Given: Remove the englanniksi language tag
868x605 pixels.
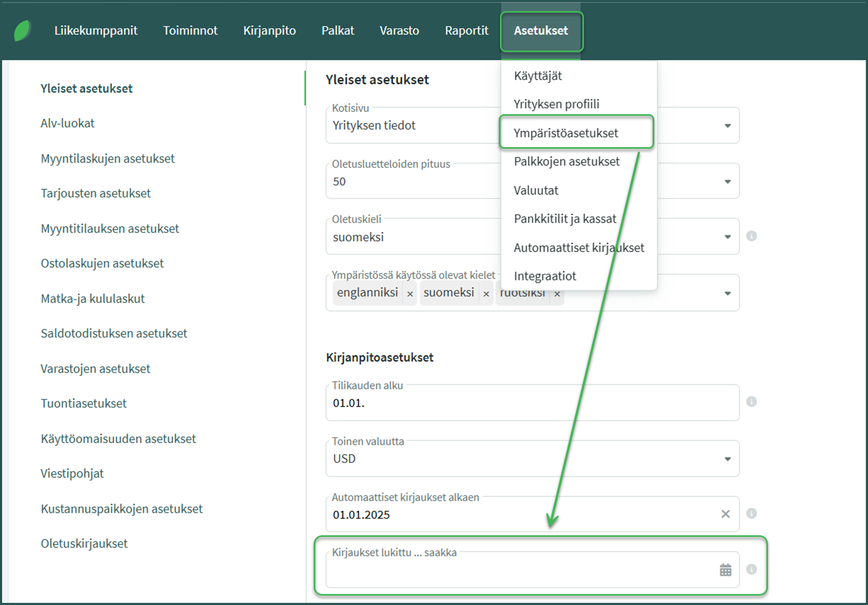Looking at the screenshot, I should coord(410,294).
